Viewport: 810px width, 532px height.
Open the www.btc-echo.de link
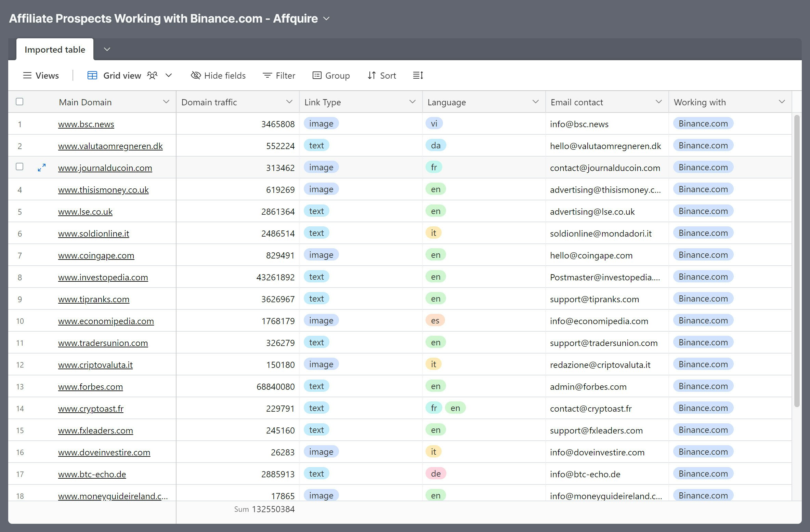pyautogui.click(x=92, y=474)
